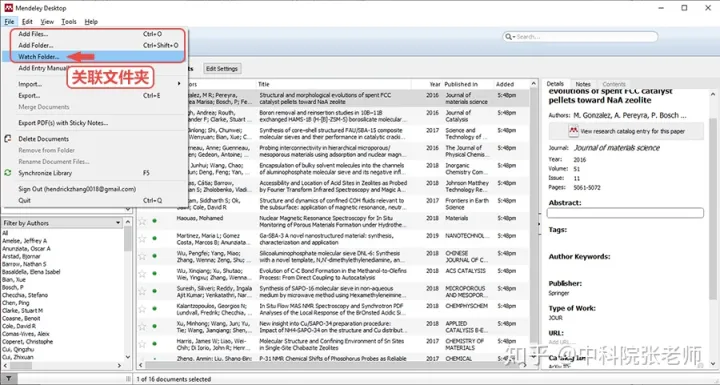This screenshot has height=385, width=720.
Task: Choose Add Files... from the File menu
Action: [x=94, y=34]
